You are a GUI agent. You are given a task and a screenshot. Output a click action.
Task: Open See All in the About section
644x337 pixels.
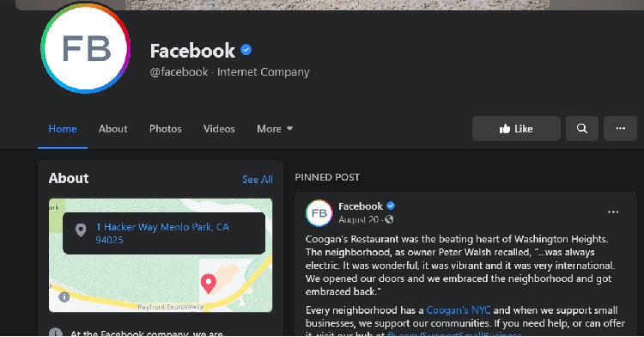[258, 179]
